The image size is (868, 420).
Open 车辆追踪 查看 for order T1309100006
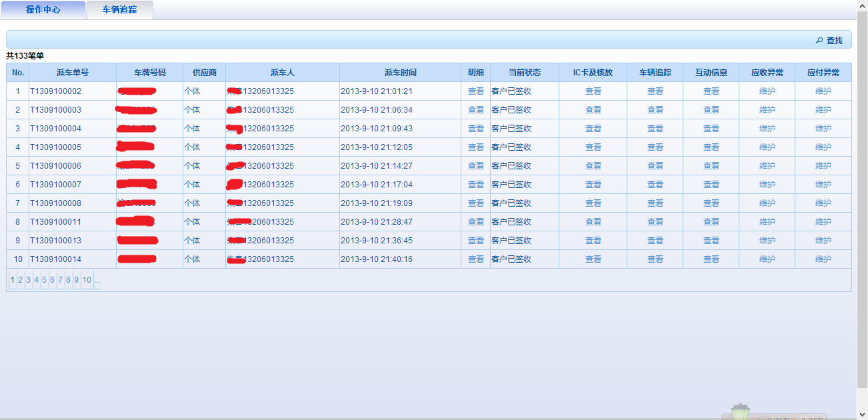pos(655,166)
